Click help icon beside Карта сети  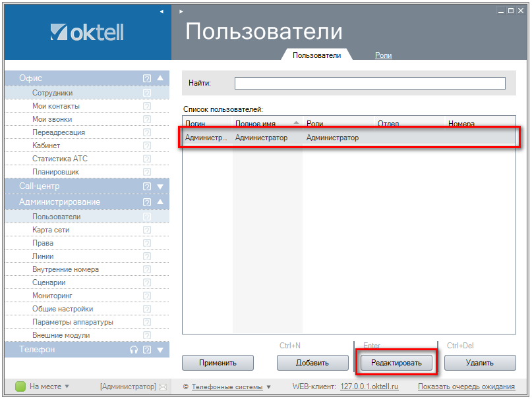[147, 230]
